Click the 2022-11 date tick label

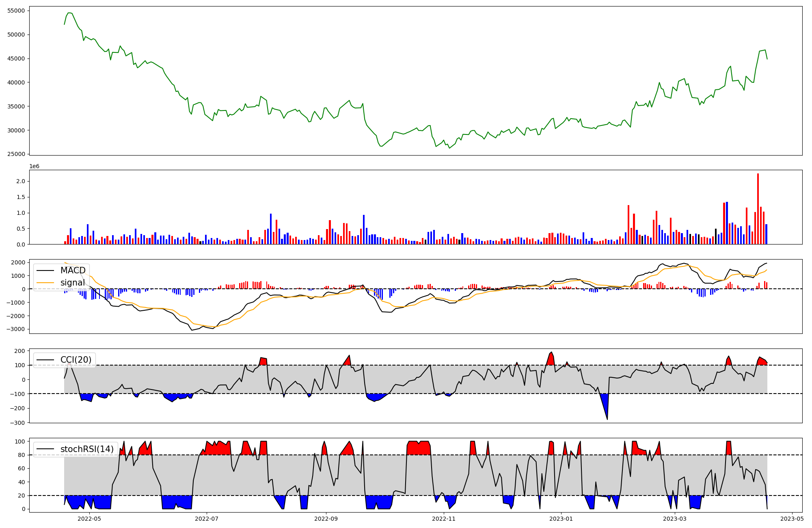444,519
